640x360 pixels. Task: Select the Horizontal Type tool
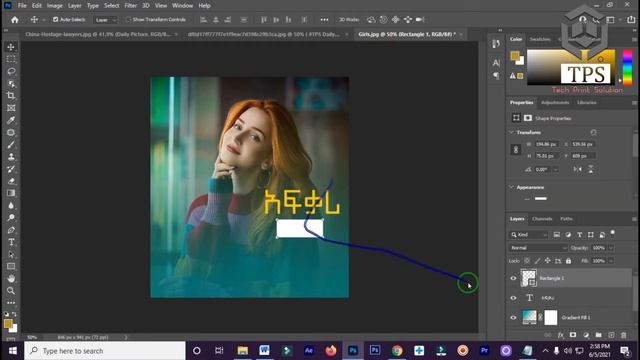[11, 242]
